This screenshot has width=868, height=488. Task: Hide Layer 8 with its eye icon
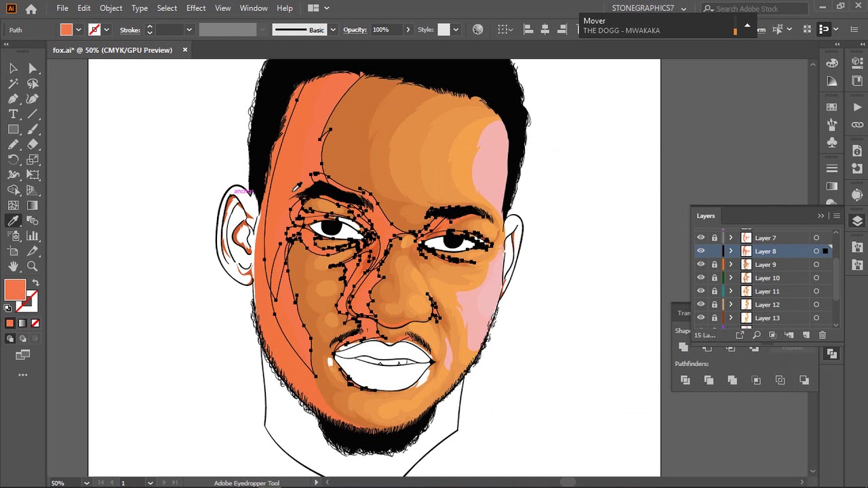701,251
